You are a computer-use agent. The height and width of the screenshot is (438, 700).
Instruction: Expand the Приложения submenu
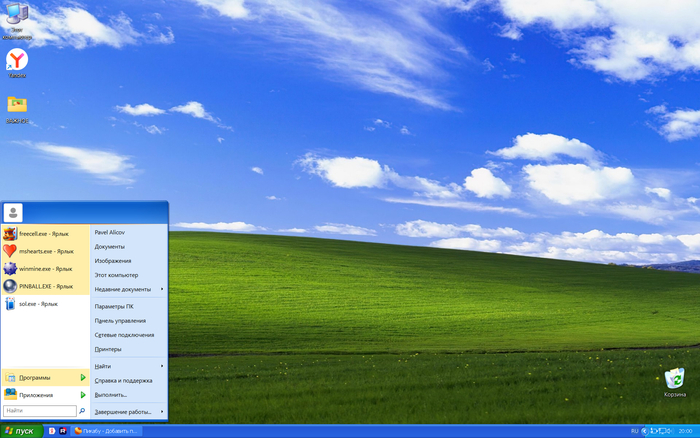(45, 395)
